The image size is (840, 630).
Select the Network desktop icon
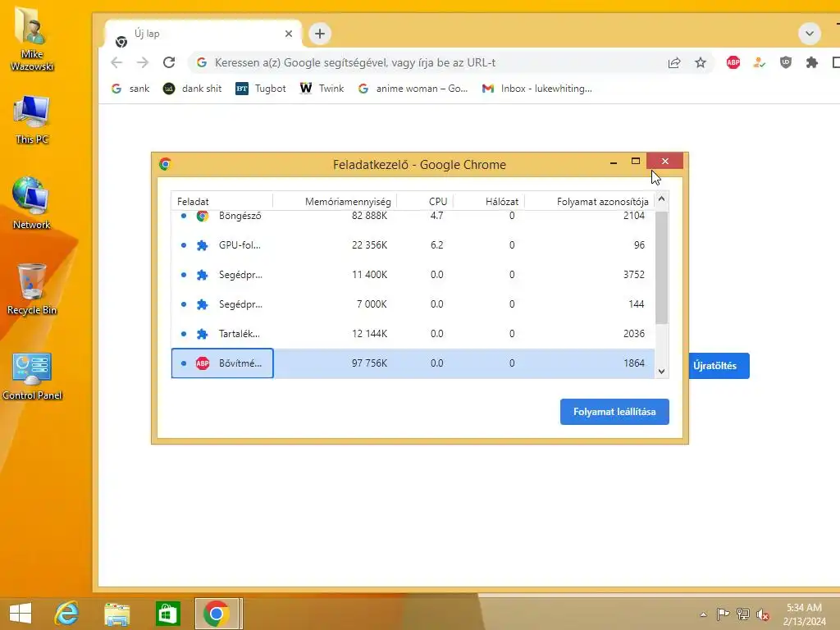(x=32, y=203)
